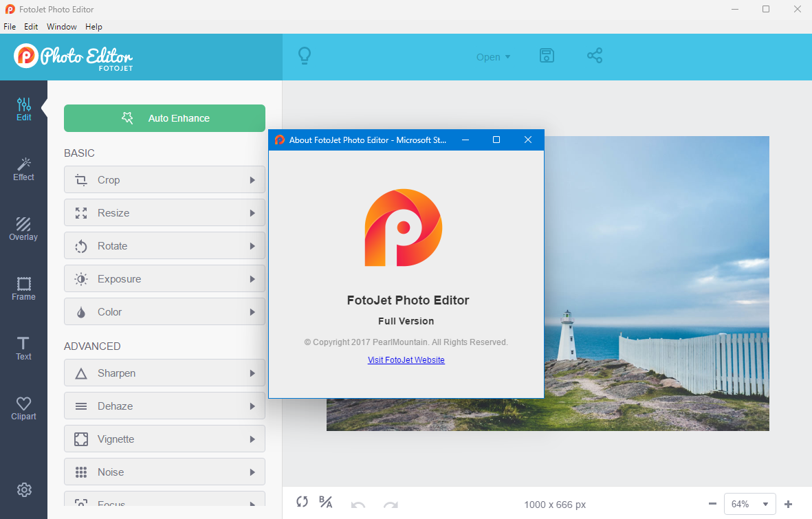812x519 pixels.
Task: Expand the Rotate options arrow
Action: (x=252, y=246)
